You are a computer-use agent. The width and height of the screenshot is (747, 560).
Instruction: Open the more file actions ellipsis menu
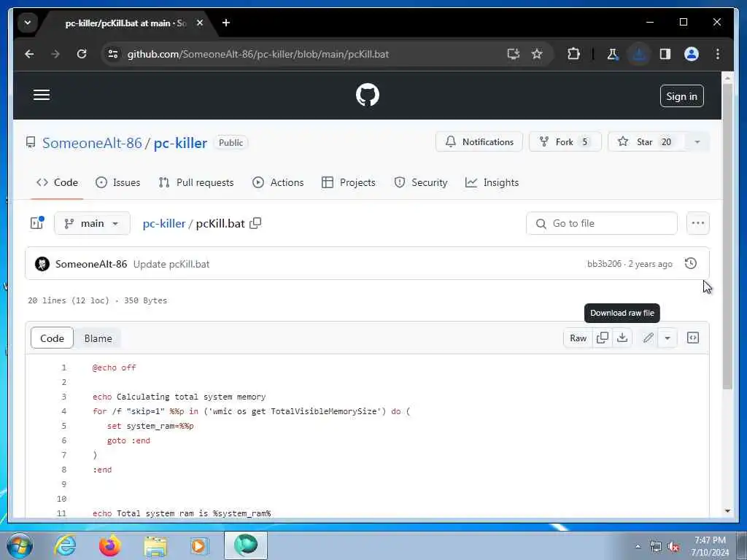click(x=697, y=223)
